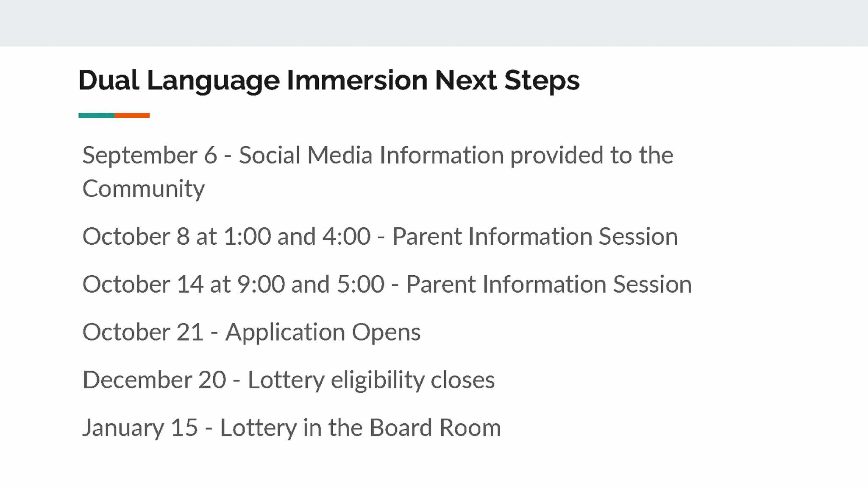The width and height of the screenshot is (868, 489).
Task: Select the "October 21" date text
Action: click(143, 332)
